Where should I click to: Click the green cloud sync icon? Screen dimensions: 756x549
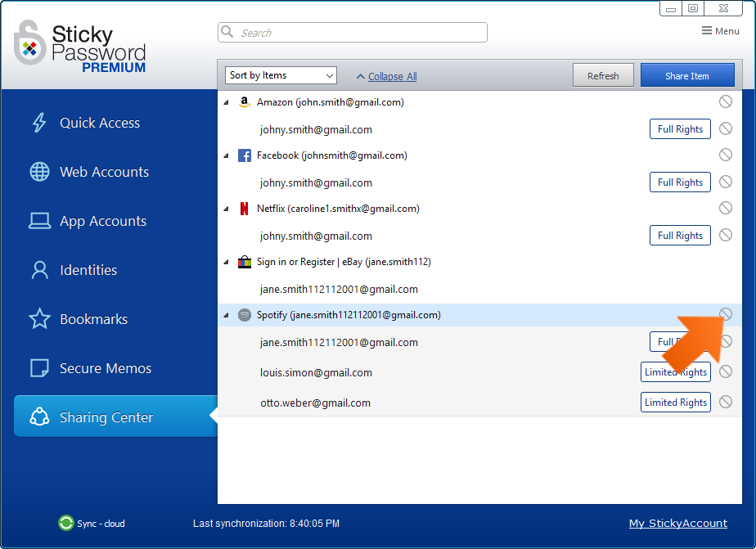click(x=66, y=523)
